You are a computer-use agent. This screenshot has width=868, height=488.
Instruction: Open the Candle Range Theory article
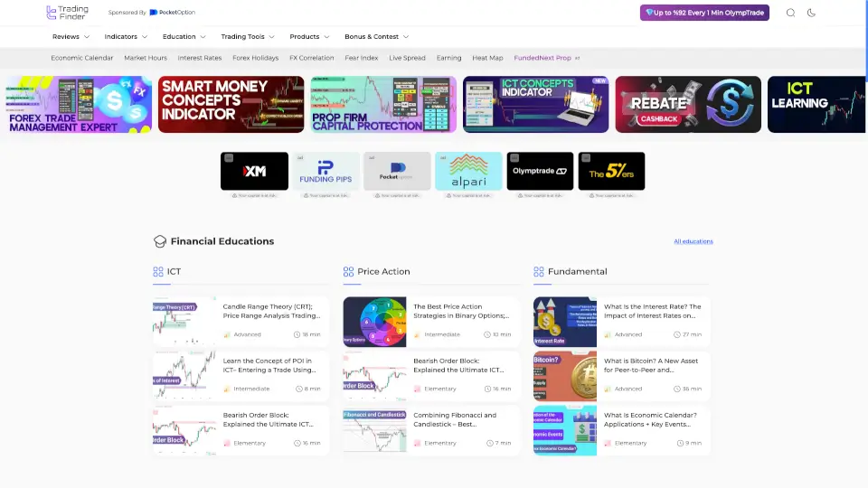coord(271,312)
